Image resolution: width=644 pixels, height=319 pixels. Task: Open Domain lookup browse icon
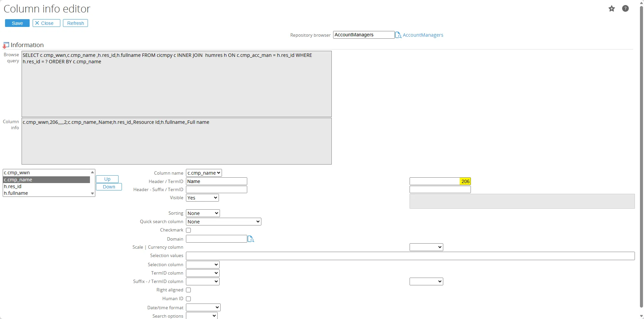(x=251, y=239)
